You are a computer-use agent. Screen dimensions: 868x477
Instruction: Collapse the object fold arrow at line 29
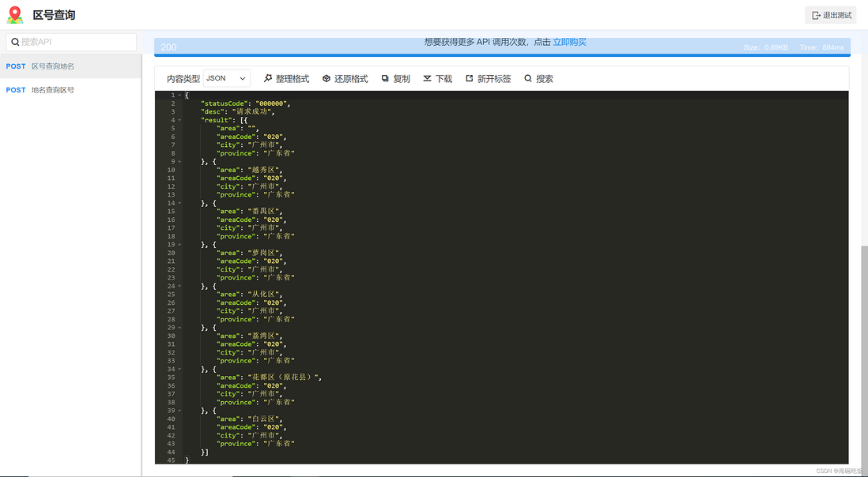[x=179, y=327]
